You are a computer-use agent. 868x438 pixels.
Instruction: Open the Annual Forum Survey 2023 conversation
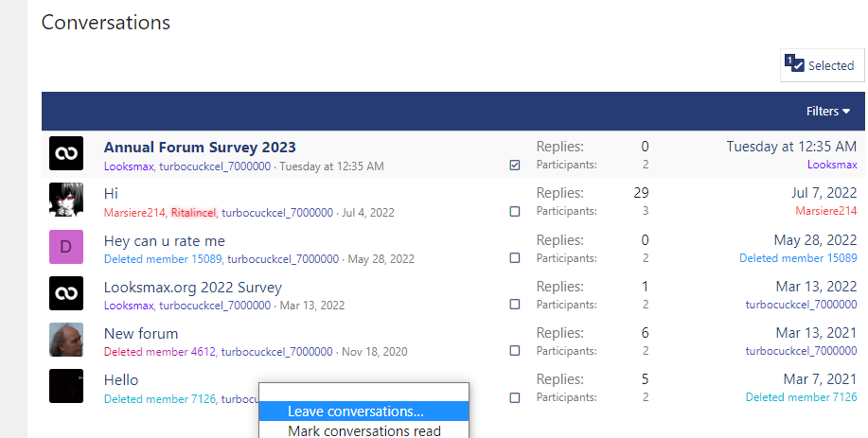click(200, 147)
